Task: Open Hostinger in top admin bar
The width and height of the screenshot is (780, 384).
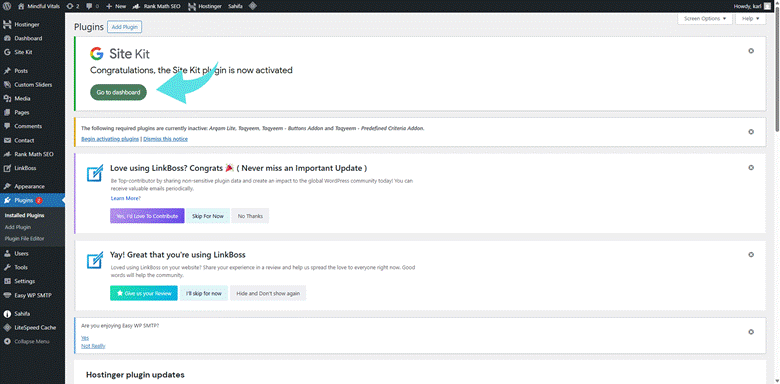Action: tap(205, 6)
